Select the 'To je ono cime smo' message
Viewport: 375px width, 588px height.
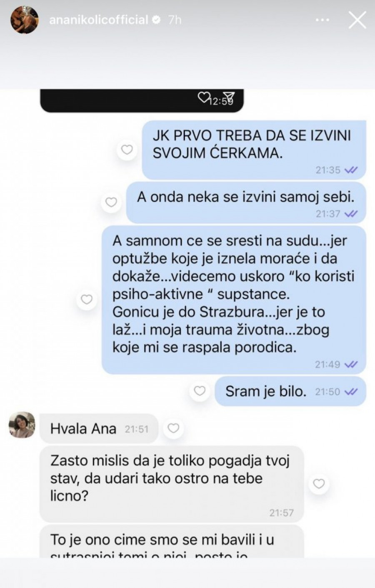pos(172,542)
